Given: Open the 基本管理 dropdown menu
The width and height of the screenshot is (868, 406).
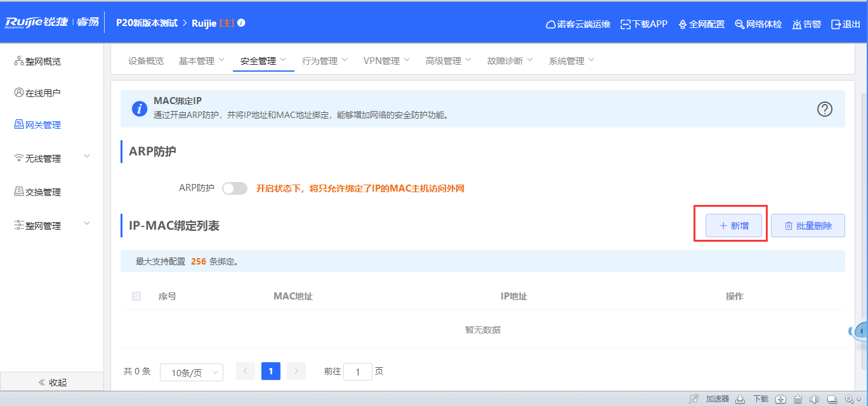Looking at the screenshot, I should (202, 61).
